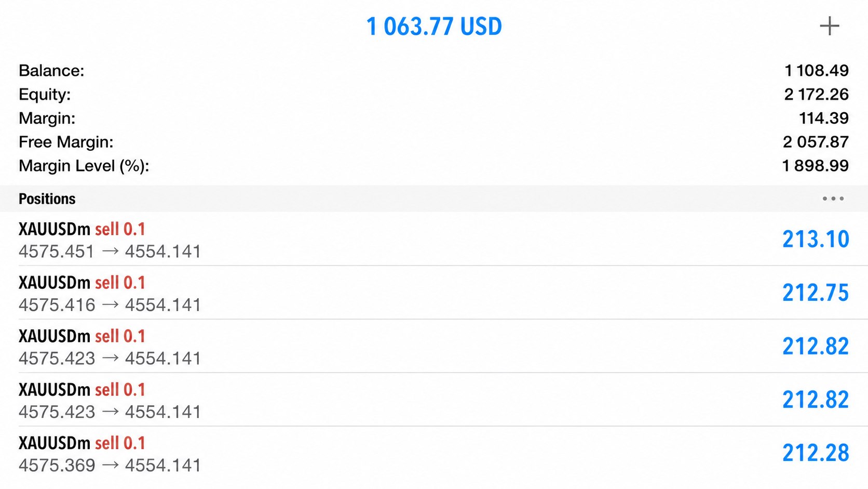Select the sell position opened at 4575.451
The width and height of the screenshot is (868, 489).
tap(434, 239)
